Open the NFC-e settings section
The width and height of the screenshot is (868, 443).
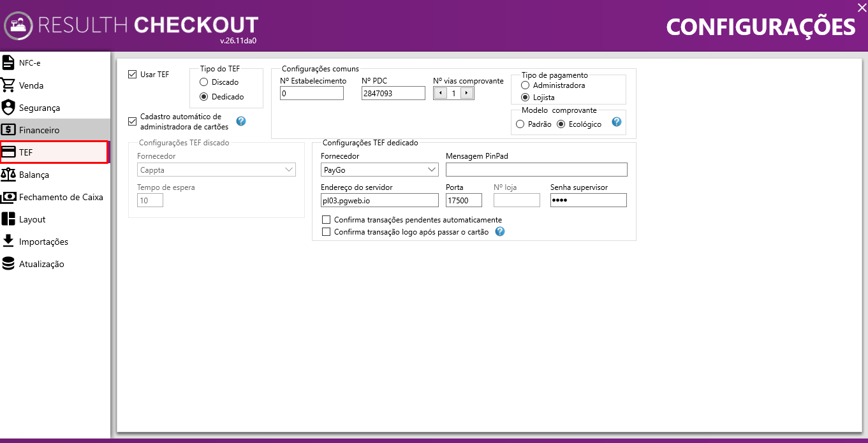[x=55, y=62]
